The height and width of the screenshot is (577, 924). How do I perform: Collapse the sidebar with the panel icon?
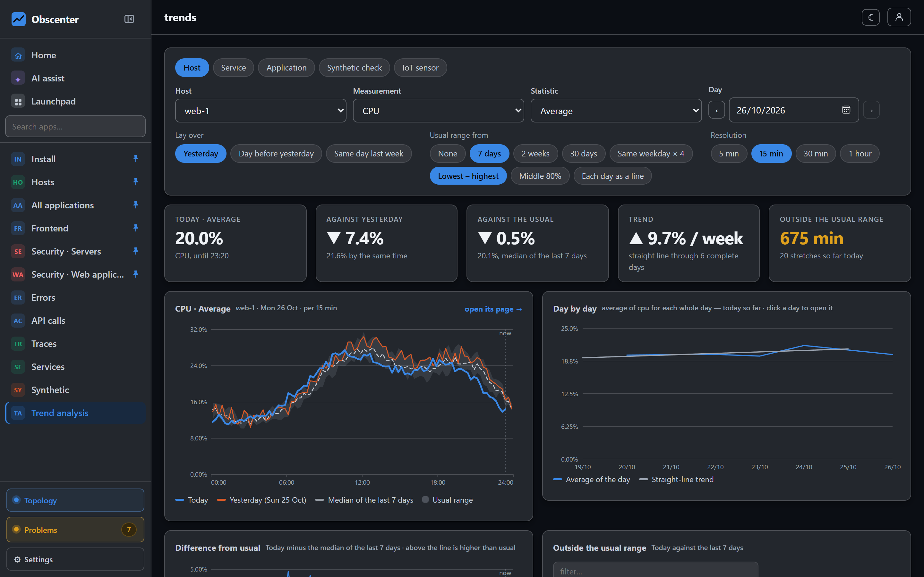129,19
